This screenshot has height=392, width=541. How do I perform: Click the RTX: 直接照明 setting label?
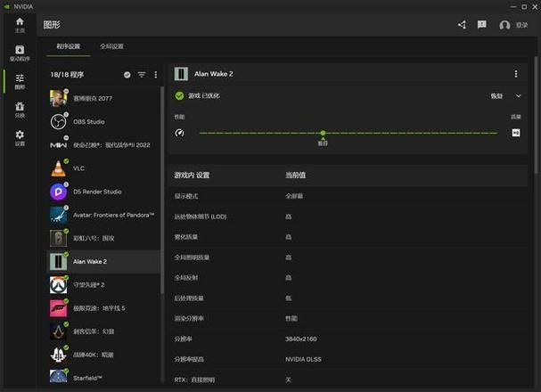tap(194, 380)
